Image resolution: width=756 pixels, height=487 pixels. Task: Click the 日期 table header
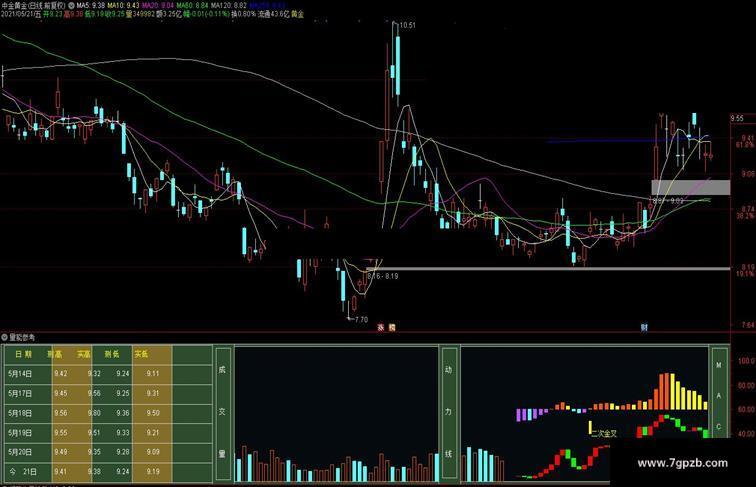tap(23, 354)
